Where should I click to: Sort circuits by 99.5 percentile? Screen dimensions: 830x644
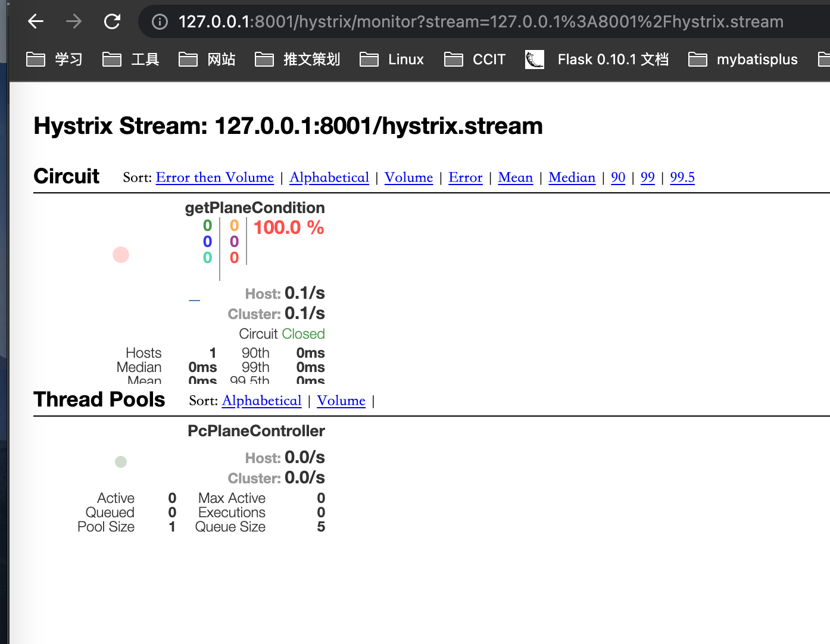[x=682, y=177]
